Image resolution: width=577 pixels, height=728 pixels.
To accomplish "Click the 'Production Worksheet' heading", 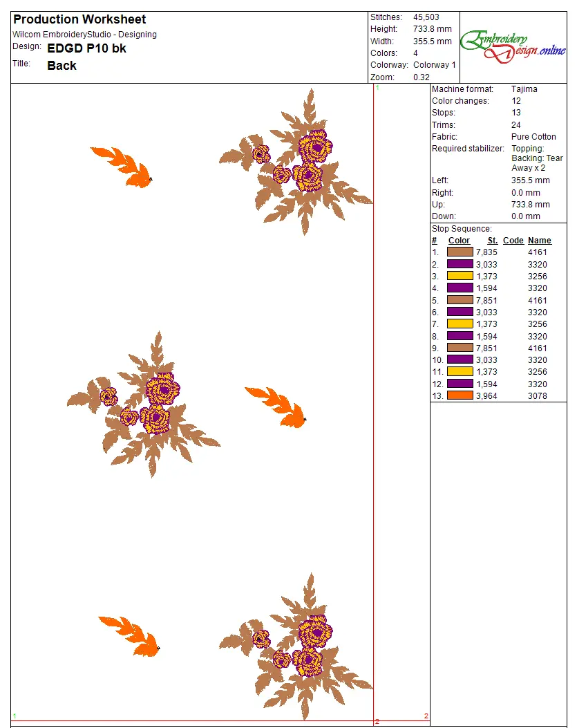I will (x=79, y=19).
